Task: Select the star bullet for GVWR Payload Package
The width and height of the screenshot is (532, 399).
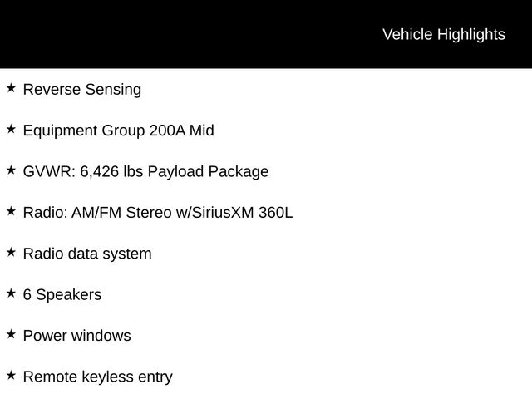Action: pos(11,170)
